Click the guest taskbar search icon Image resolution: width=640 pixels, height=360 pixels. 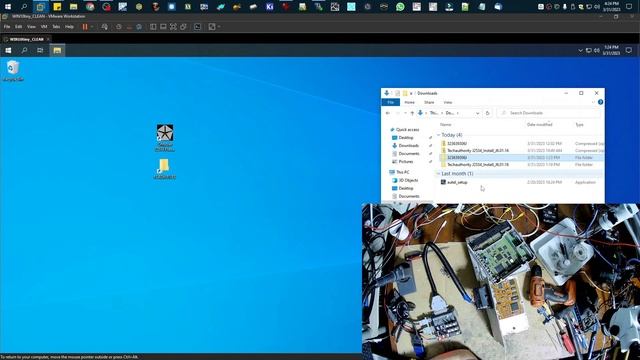(24, 50)
